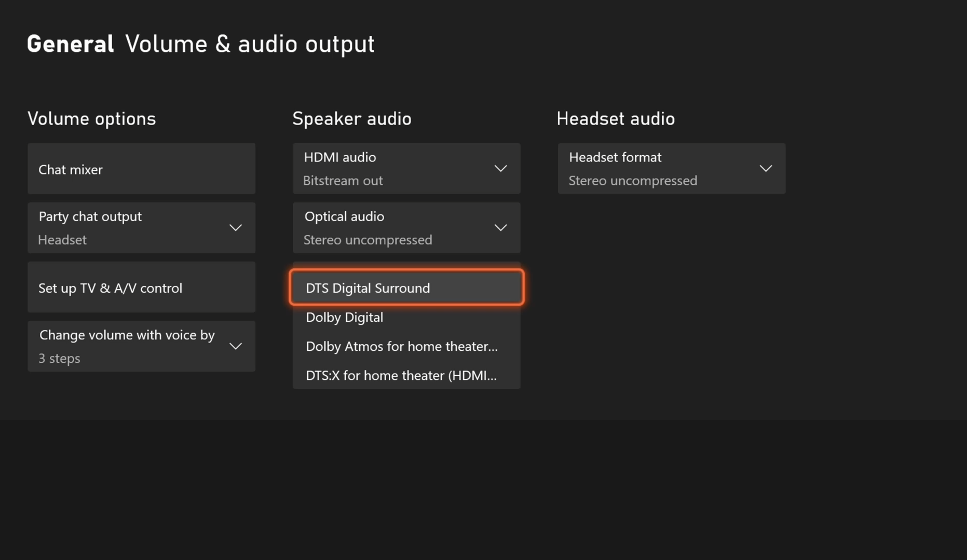This screenshot has height=560, width=967.
Task: Click the Bitstream out value text
Action: [343, 180]
